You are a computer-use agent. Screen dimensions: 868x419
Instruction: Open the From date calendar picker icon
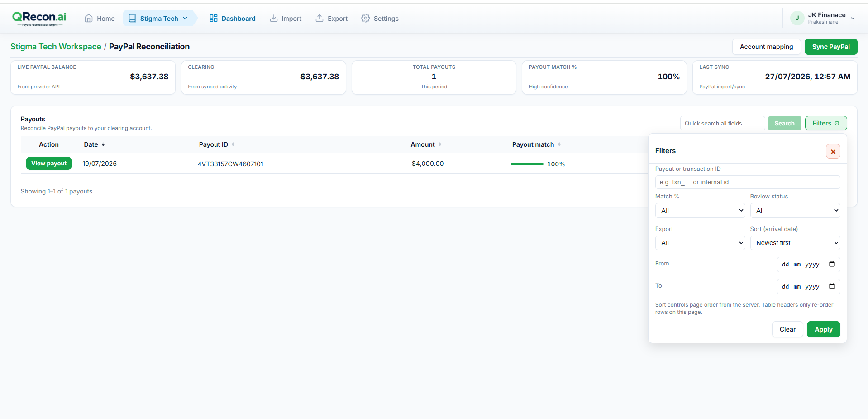(x=832, y=264)
